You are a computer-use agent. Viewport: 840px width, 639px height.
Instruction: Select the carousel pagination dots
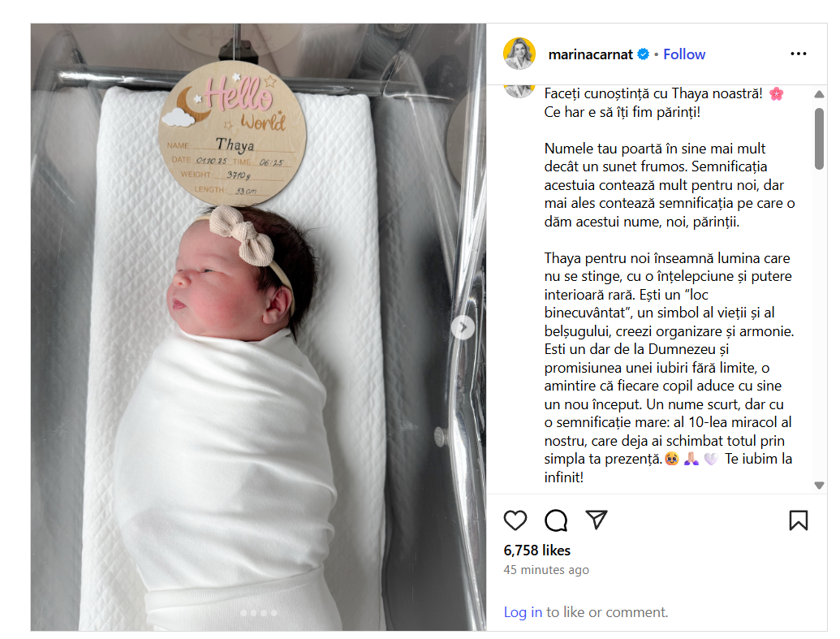(259, 613)
